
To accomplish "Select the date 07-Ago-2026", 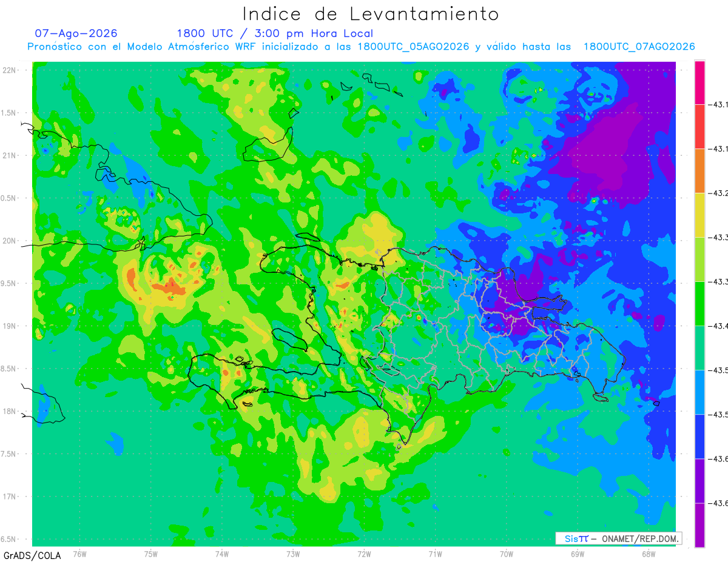I will click(x=76, y=33).
